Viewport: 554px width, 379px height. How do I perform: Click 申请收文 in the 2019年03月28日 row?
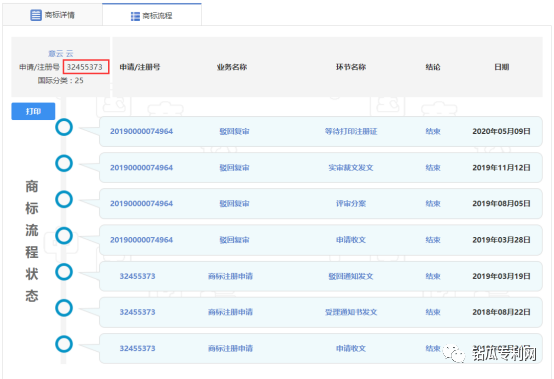(351, 240)
